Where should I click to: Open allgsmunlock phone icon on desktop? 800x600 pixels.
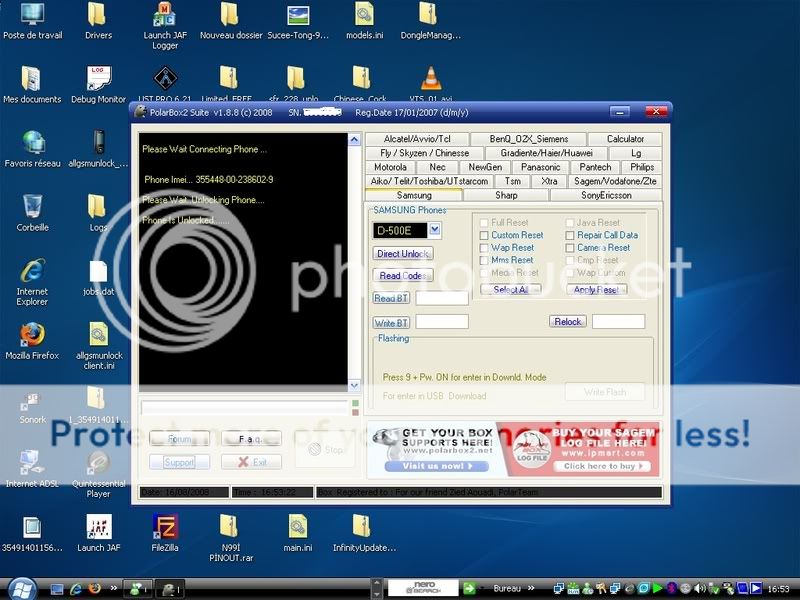point(98,149)
